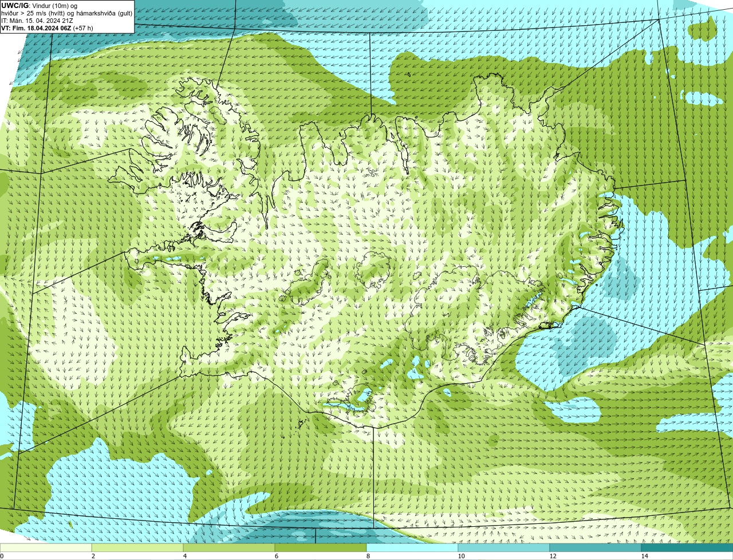This screenshot has height=560, width=733.
Task: Click the '2' label on the color scale
Action: click(93, 556)
